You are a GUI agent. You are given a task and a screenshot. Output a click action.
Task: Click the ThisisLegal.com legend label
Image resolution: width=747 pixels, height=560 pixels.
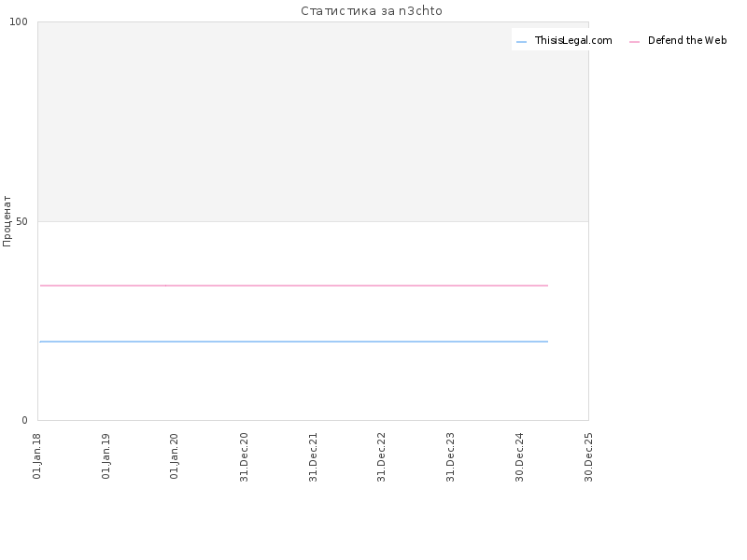click(x=573, y=40)
